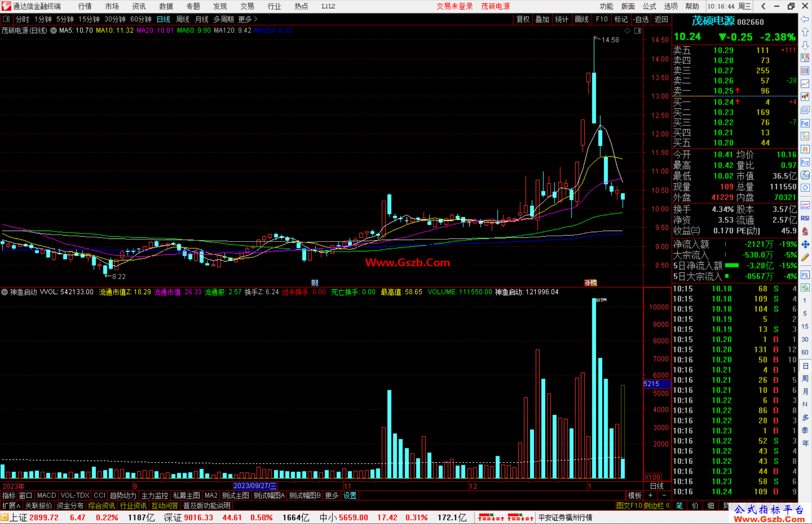The width and height of the screenshot is (812, 524).
Task: Expand the 更多 periods dropdown in the top toolbar
Action: pyautogui.click(x=248, y=19)
